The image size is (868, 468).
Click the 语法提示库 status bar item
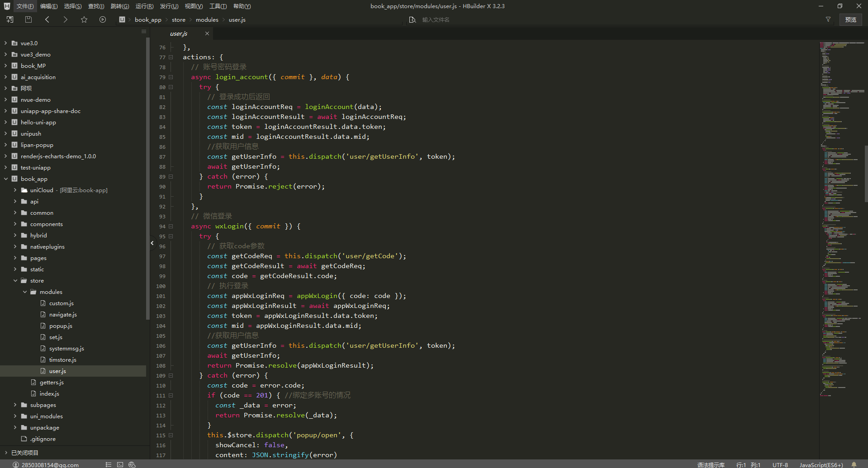pyautogui.click(x=711, y=465)
